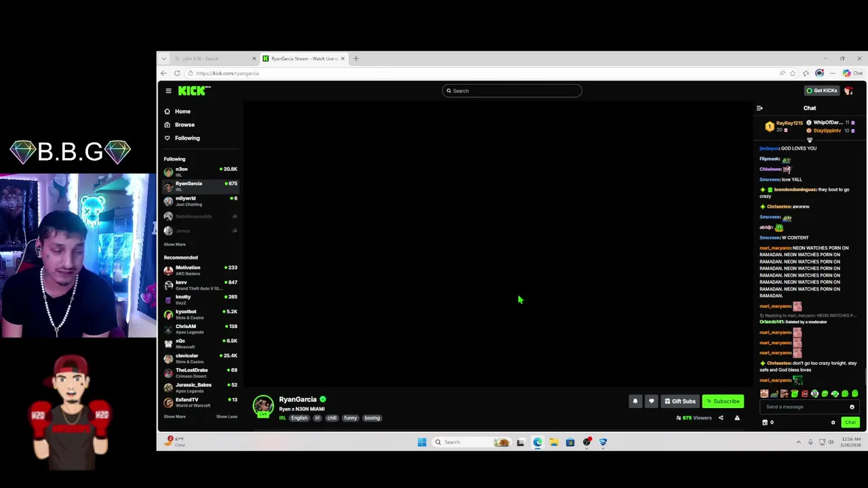Open EsfandTV's World of Warcraft channel
The width and height of the screenshot is (868, 488).
(x=201, y=403)
